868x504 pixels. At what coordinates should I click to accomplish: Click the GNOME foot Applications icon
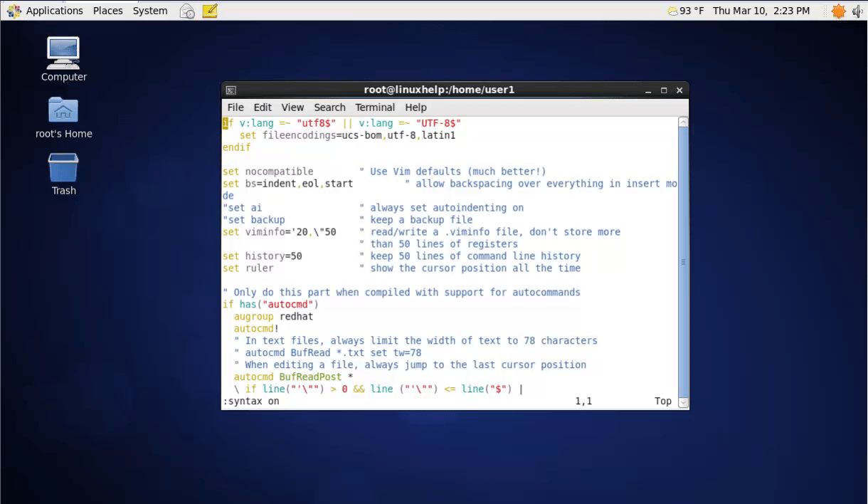click(14, 11)
